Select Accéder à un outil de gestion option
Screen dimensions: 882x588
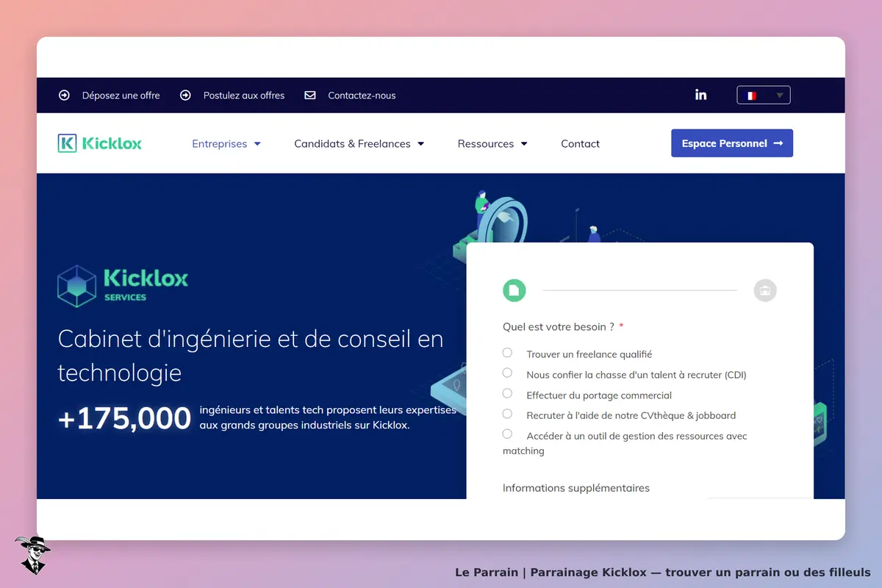(x=507, y=434)
